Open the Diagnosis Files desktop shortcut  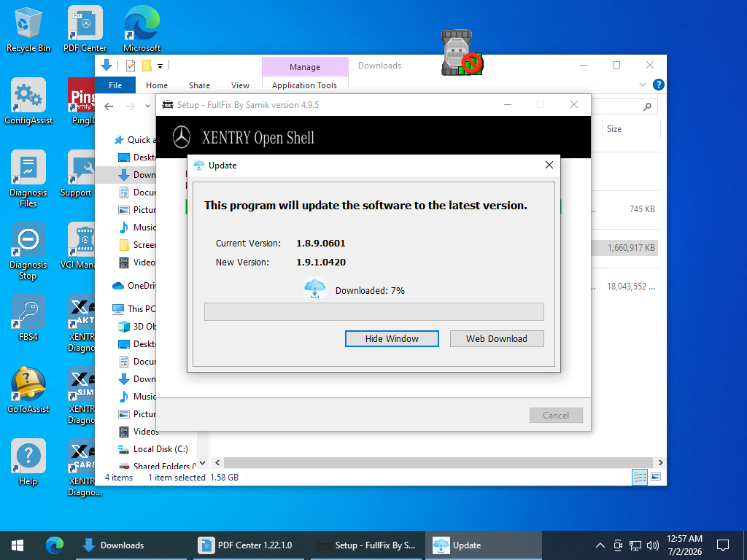click(x=28, y=179)
